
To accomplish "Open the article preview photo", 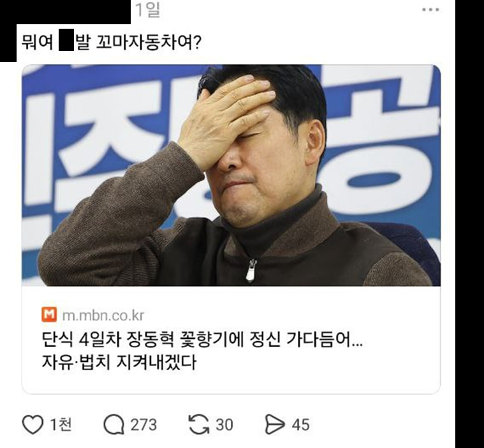I will (231, 175).
